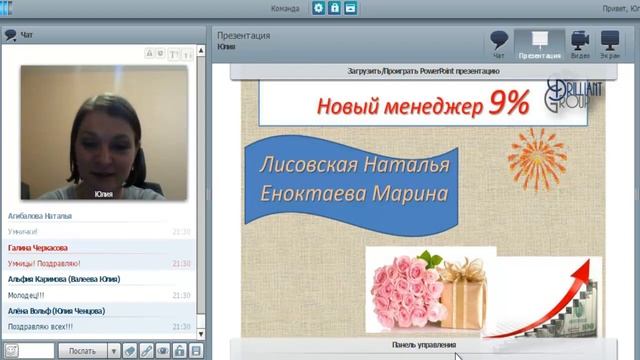640x360 pixels.
Task: Click the message Молодец!!!
Action: tap(26, 295)
